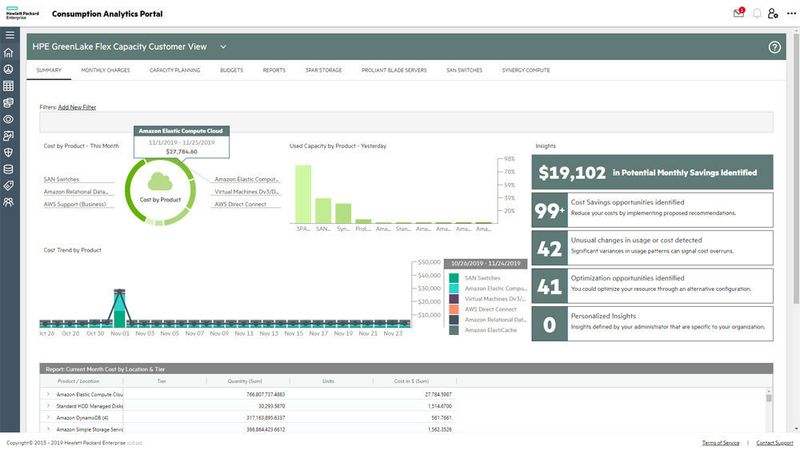Switch to the Monthly Charges tab
The width and height of the screenshot is (800, 450).
point(106,70)
